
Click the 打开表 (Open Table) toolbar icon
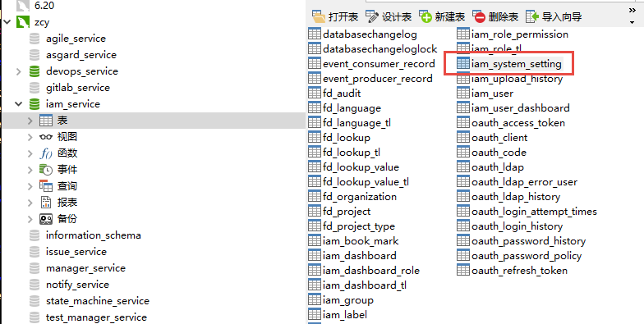tap(319, 16)
